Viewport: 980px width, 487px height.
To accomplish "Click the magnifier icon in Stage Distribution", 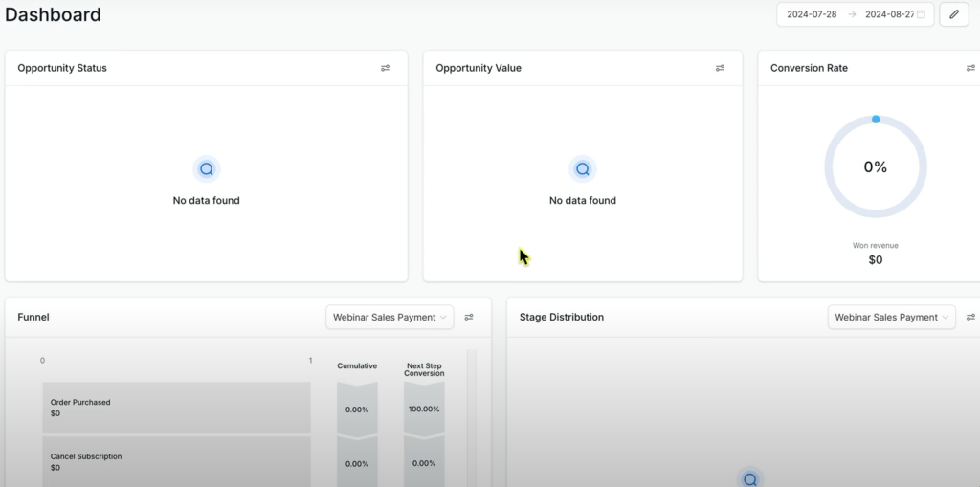I will click(x=750, y=478).
